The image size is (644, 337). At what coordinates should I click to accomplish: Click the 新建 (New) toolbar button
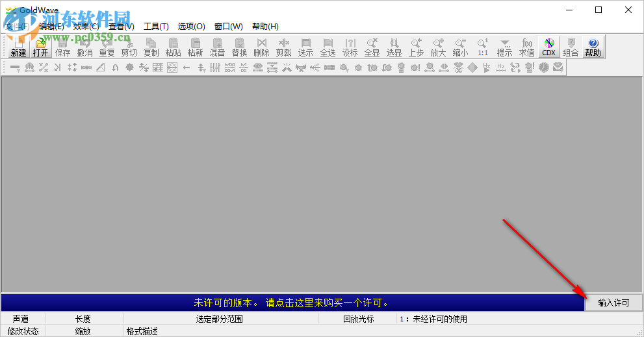18,47
